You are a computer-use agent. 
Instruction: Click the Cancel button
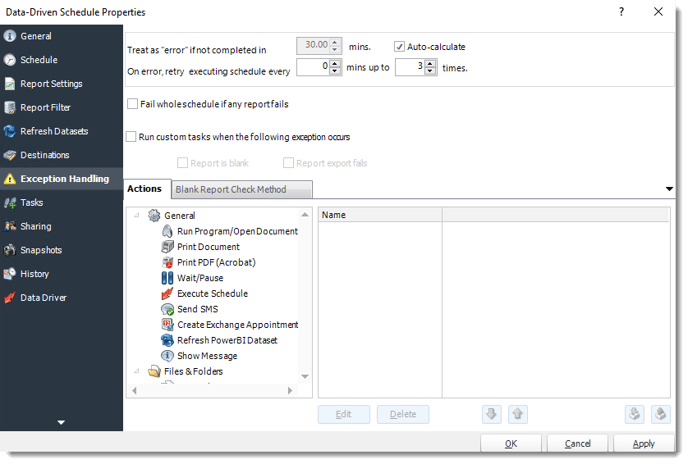click(577, 444)
